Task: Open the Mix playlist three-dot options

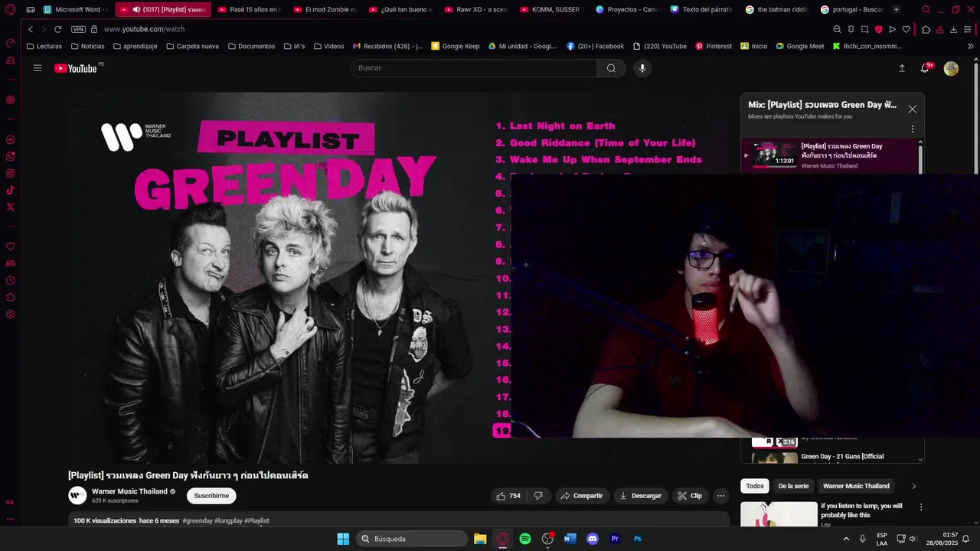Action: [x=912, y=129]
